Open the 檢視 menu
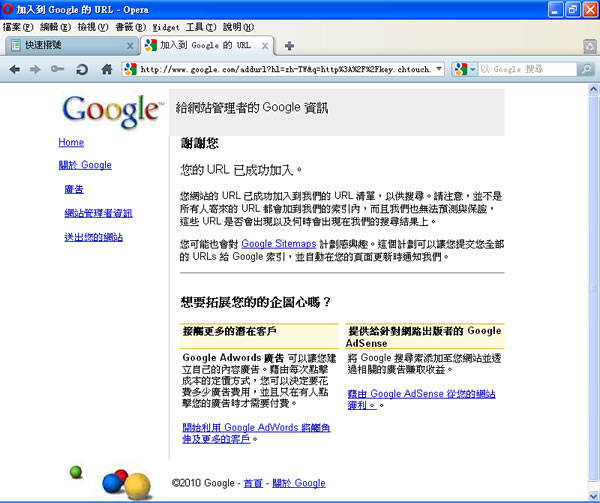The height and width of the screenshot is (503, 600). pos(93,27)
